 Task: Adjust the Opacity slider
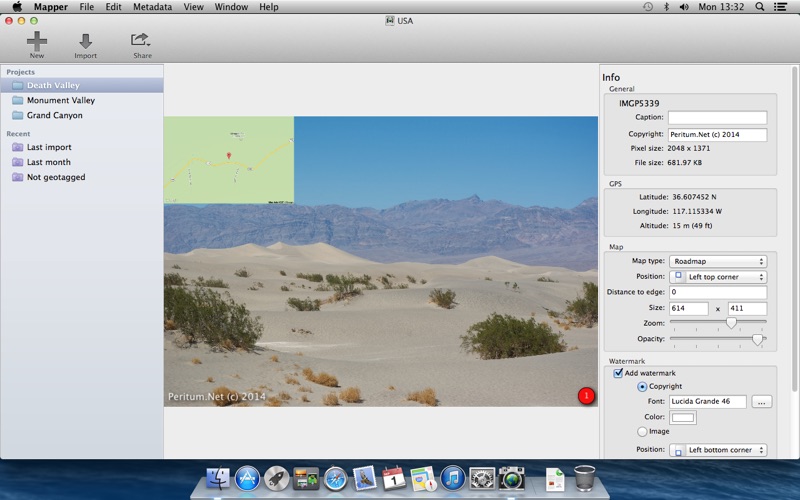click(758, 339)
